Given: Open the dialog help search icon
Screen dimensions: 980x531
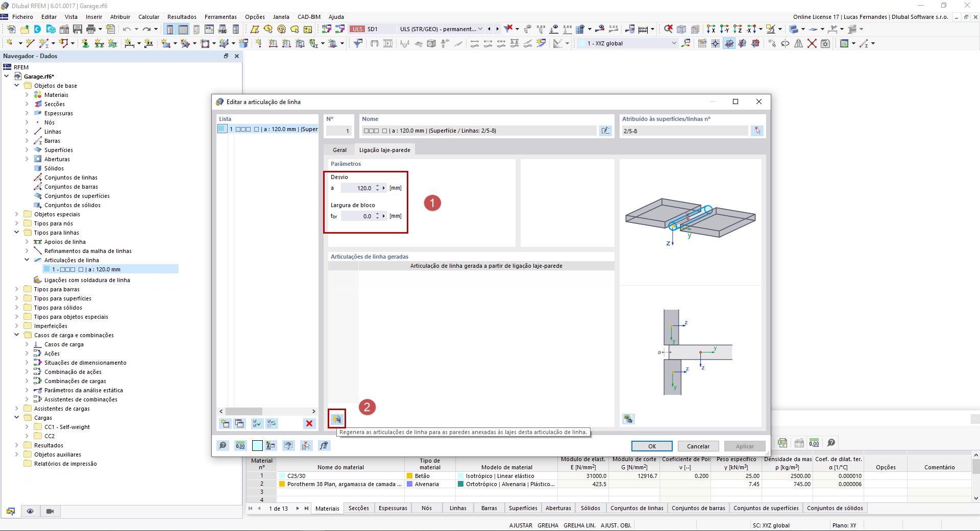Looking at the screenshot, I should point(223,445).
